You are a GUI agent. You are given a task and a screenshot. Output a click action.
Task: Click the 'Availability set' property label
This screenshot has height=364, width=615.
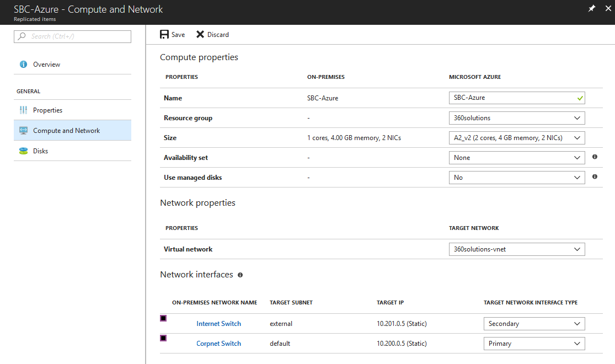186,158
